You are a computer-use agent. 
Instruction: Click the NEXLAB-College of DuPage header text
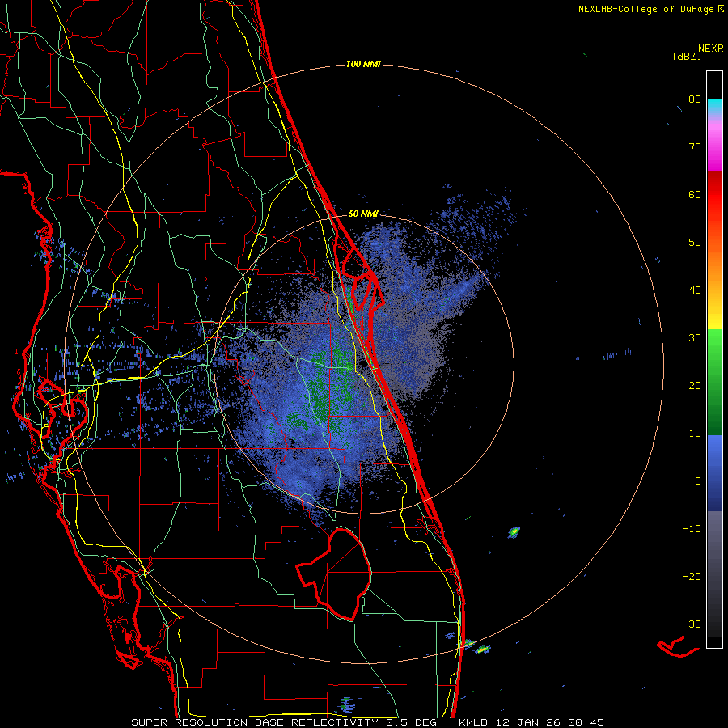(650, 9)
